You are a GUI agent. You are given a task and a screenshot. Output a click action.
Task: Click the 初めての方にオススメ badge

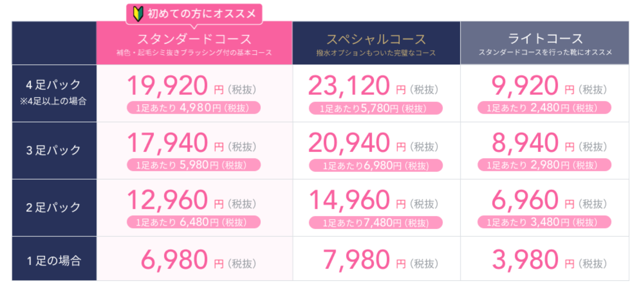(194, 14)
